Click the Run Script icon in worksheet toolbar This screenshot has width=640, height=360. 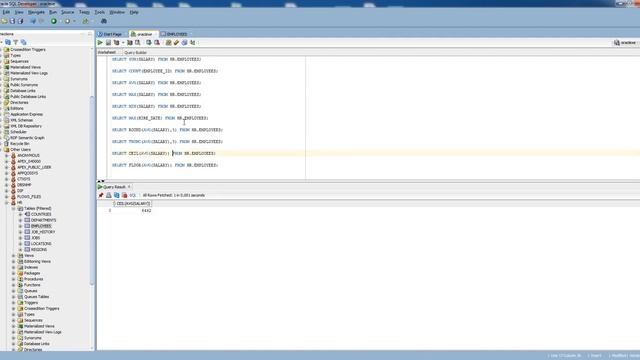coord(108,42)
